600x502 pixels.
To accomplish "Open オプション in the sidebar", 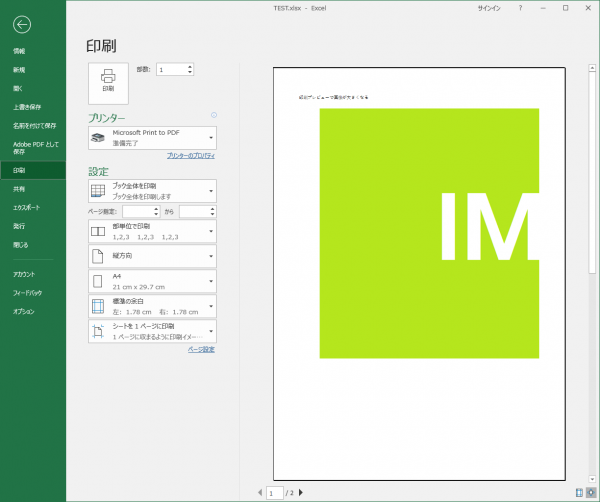I will click(33, 311).
